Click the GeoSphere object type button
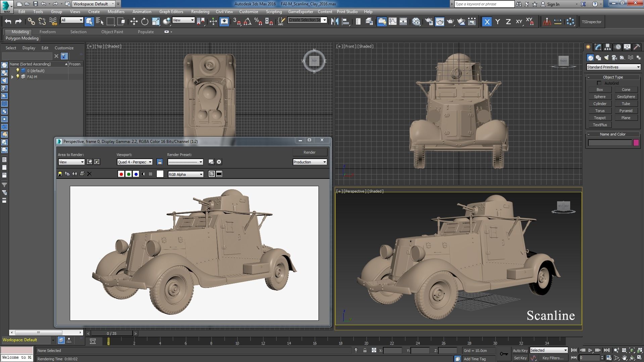644x362 pixels. tap(626, 97)
